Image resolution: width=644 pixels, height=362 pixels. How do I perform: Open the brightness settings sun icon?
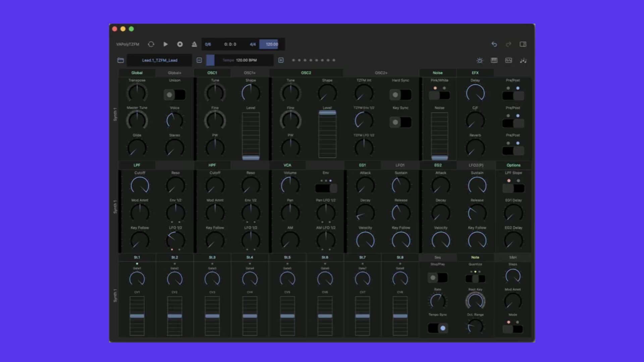(x=480, y=60)
